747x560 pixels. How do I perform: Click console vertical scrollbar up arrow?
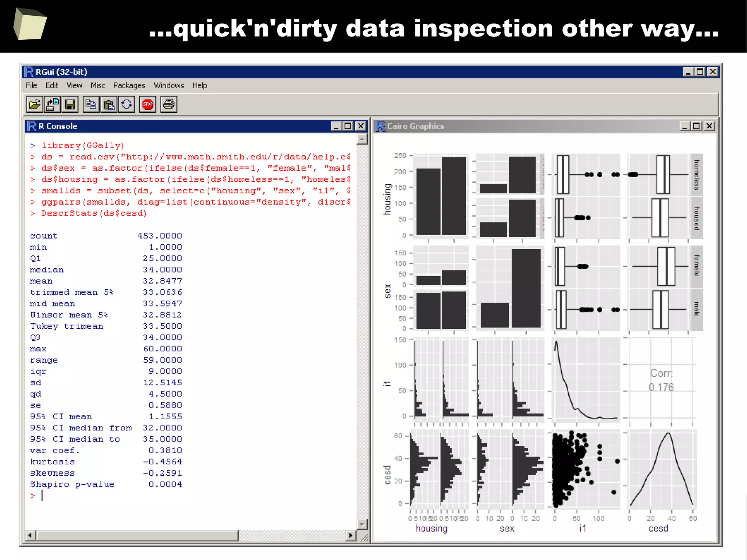(362, 139)
